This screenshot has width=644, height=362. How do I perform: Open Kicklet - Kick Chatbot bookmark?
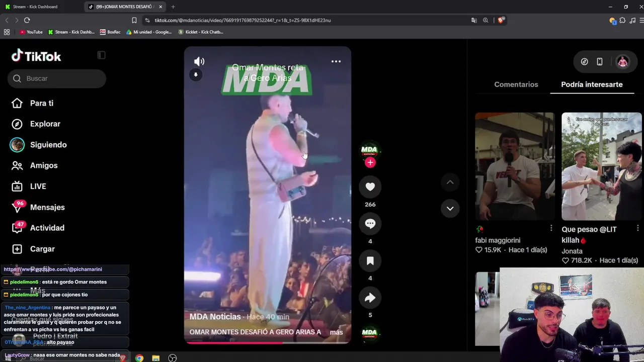pyautogui.click(x=201, y=32)
